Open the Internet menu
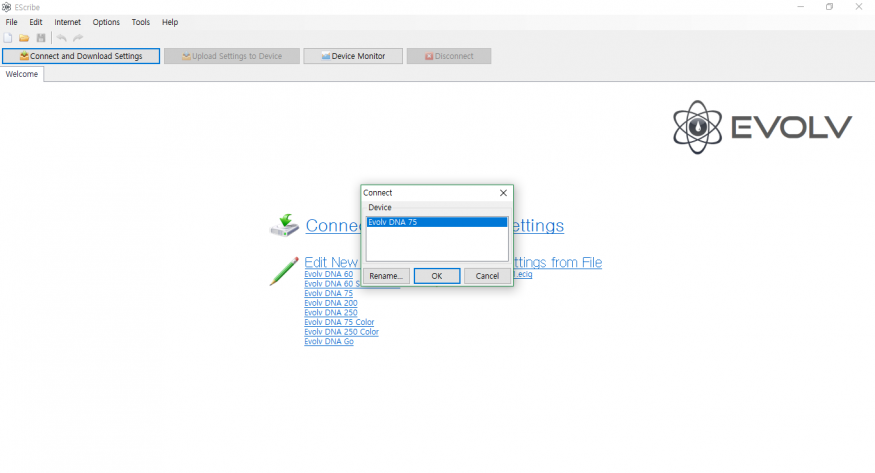 [x=68, y=22]
